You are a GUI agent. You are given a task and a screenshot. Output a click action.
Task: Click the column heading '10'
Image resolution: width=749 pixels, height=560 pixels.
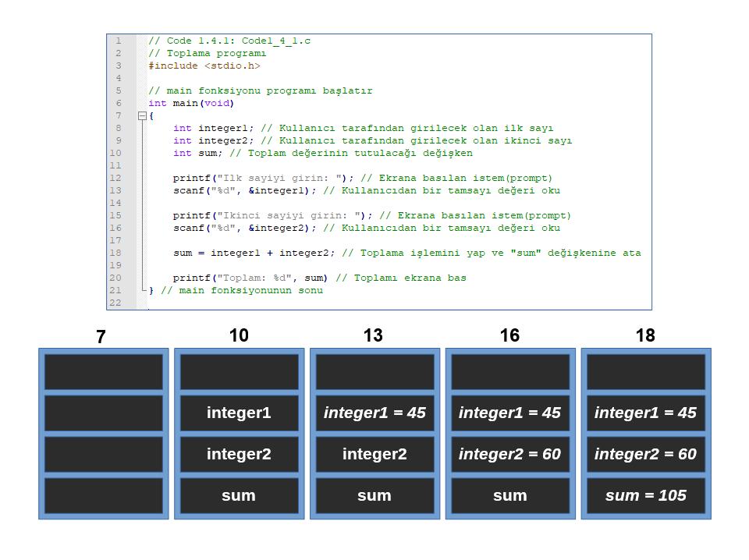pos(239,335)
